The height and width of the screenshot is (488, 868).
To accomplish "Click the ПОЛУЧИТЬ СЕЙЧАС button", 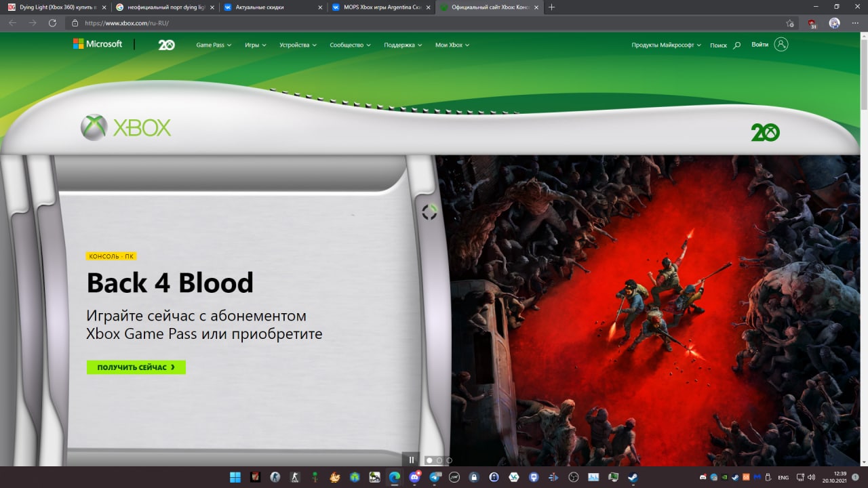I will pos(136,367).
